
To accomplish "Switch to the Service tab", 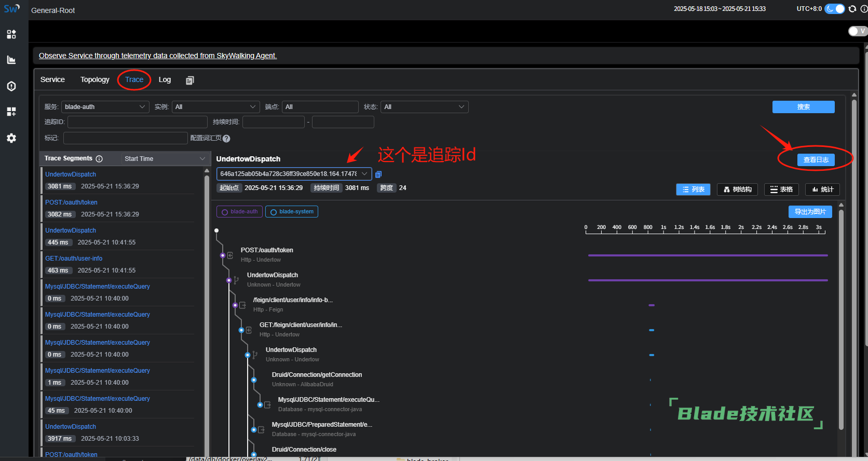I will click(x=52, y=79).
